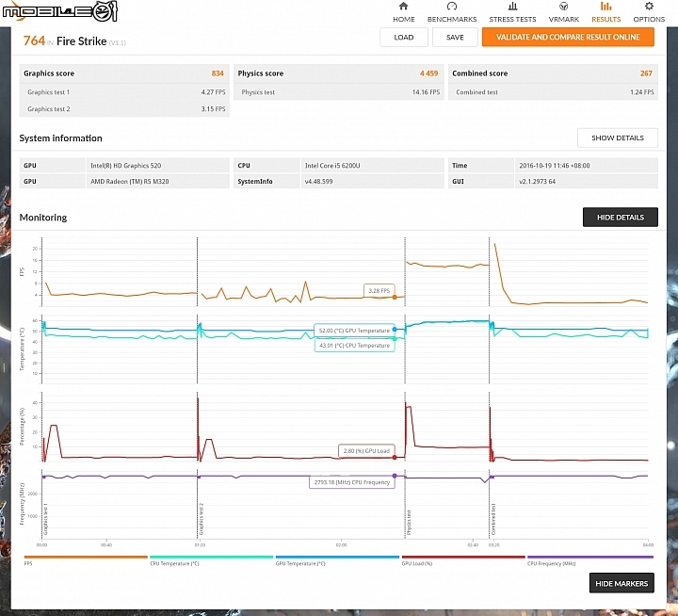
Task: Click SHOW DETAILS for system information
Action: tap(618, 138)
